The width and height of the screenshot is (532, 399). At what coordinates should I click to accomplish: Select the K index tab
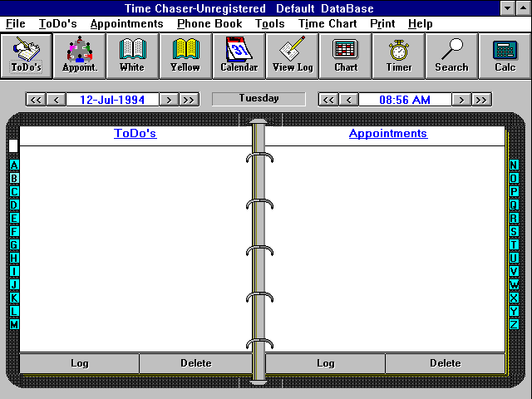14,298
